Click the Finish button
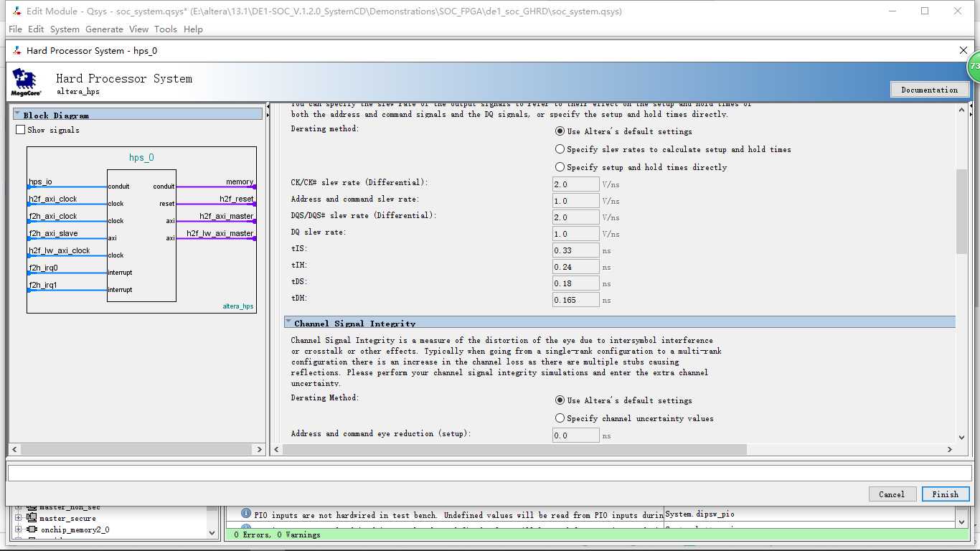This screenshot has height=551, width=980. click(946, 494)
